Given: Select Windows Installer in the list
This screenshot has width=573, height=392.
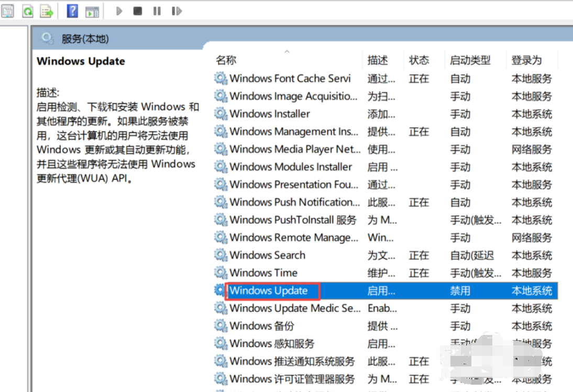Looking at the screenshot, I should pyautogui.click(x=270, y=114).
